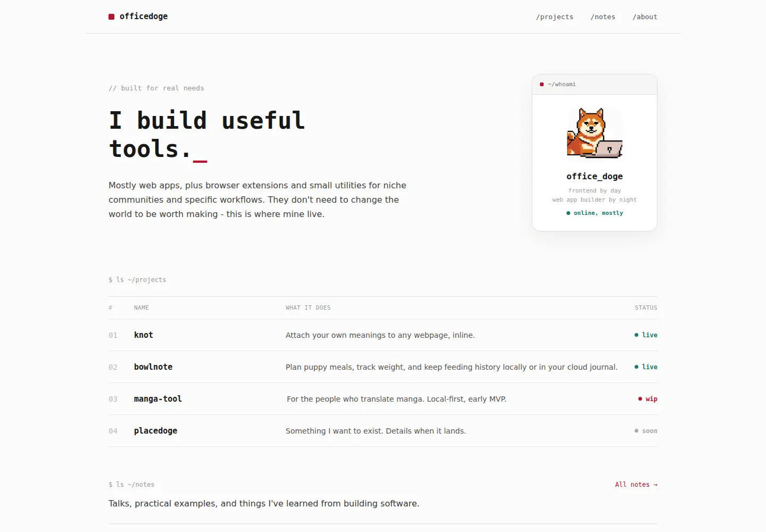Click the "Mostly web apps" intro paragraph

coord(257,199)
